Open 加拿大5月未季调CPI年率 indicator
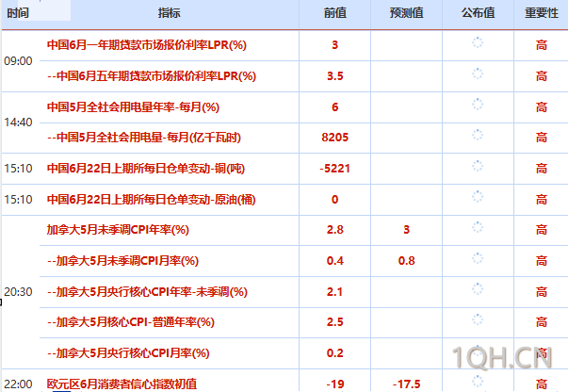The image size is (568, 392). tap(118, 230)
